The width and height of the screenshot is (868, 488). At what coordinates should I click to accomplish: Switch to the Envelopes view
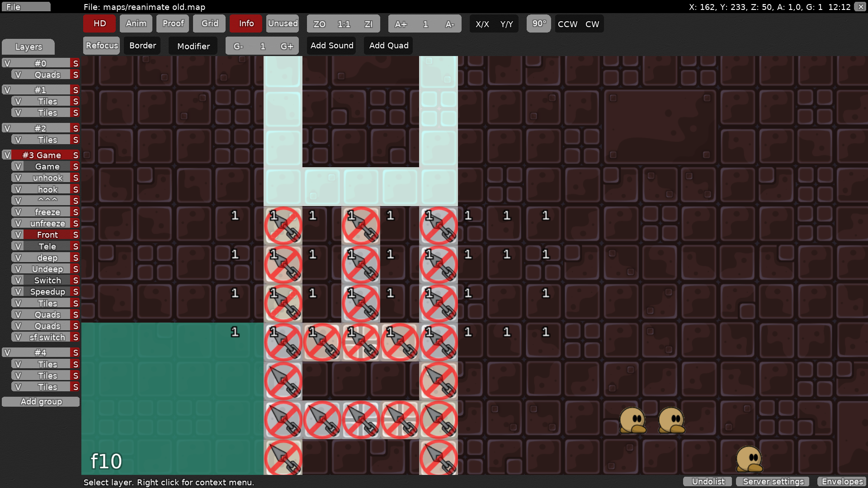tap(842, 481)
